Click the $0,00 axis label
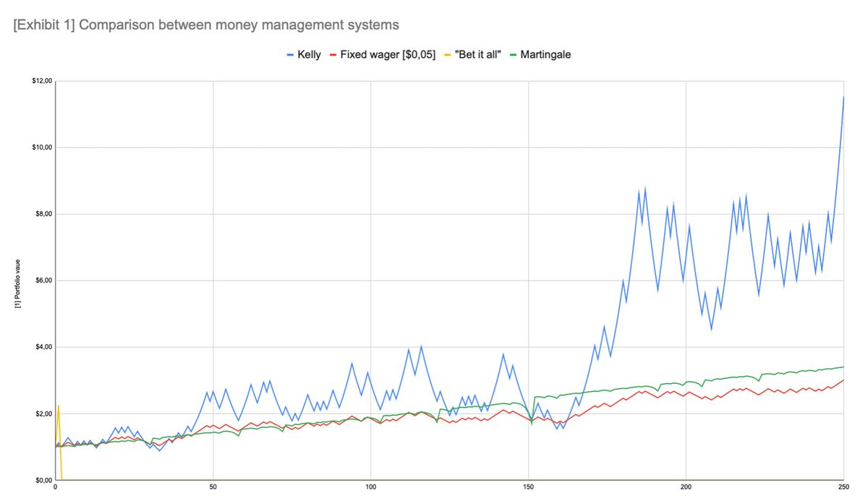This screenshot has width=868, height=501. click(x=42, y=479)
